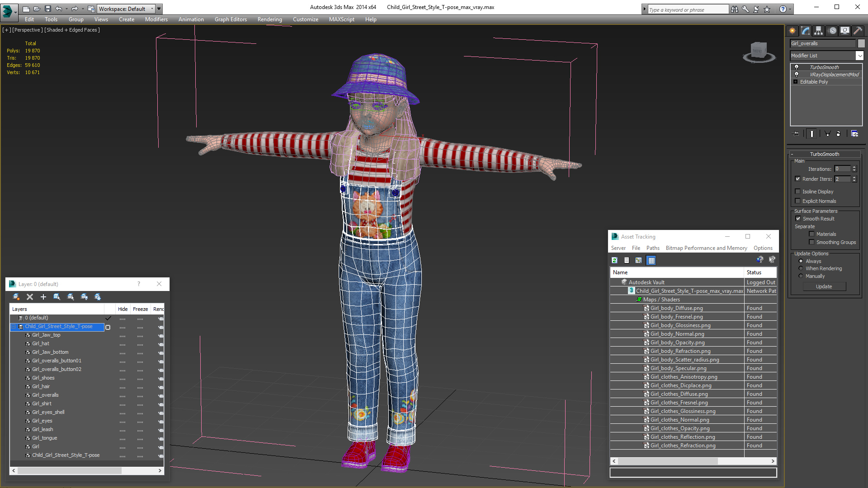Enable Explicit Normals checkbox
Viewport: 868px width, 488px height.
click(798, 201)
